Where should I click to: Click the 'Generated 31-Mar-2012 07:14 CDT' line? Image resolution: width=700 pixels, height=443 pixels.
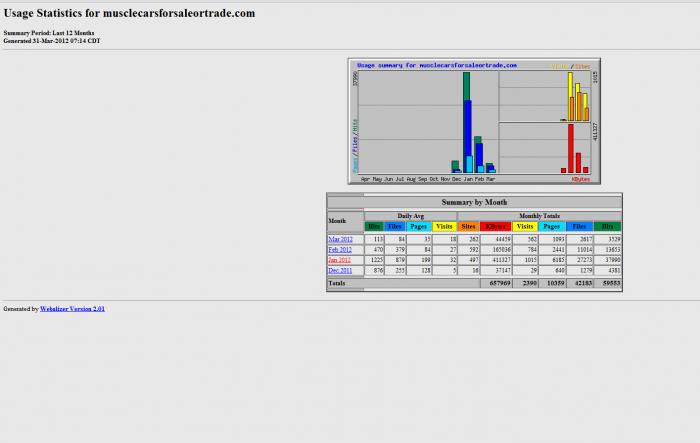pyautogui.click(x=52, y=41)
